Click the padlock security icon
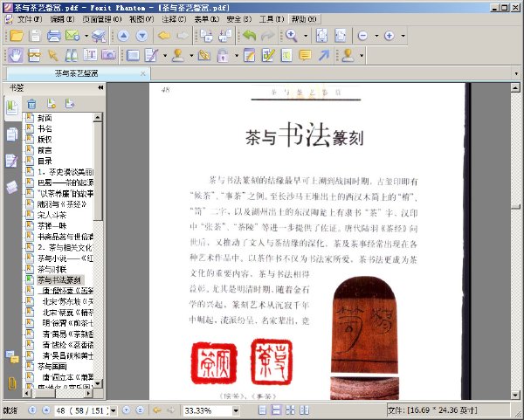Image resolution: width=524 pixels, height=420 pixels. tap(223, 55)
